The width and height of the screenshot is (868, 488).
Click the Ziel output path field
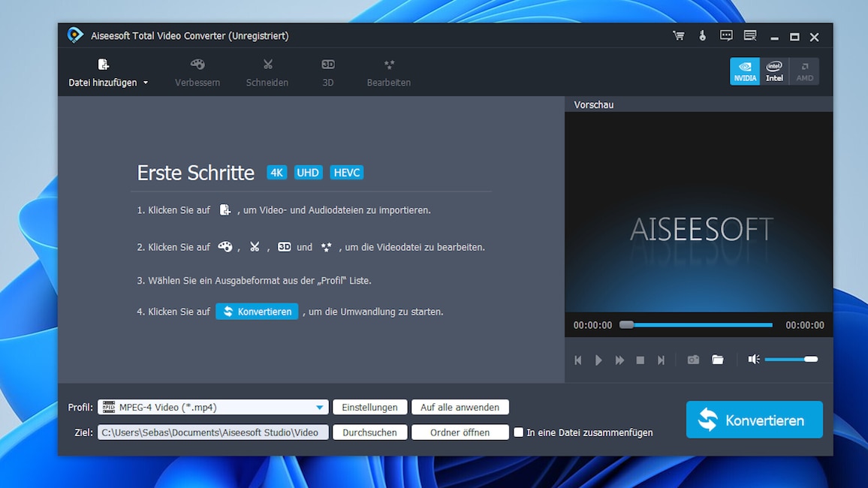(213, 432)
